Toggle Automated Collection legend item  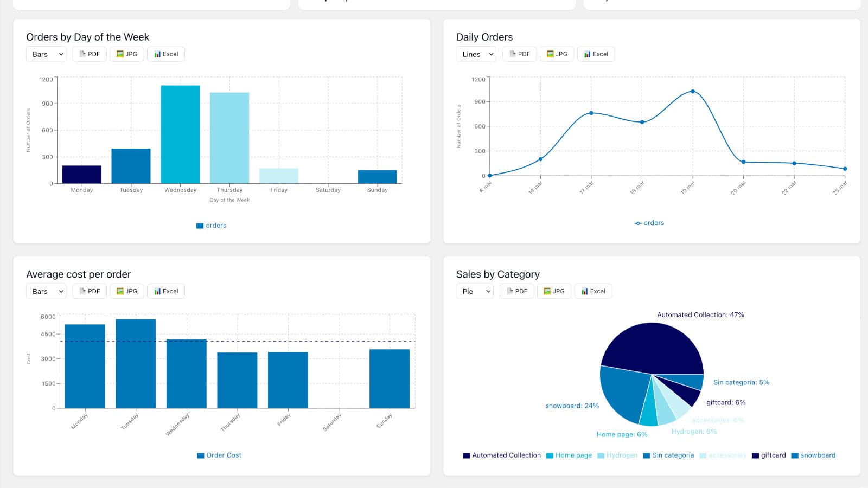pos(502,455)
